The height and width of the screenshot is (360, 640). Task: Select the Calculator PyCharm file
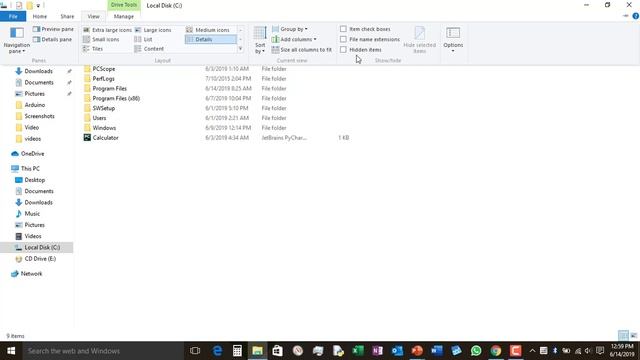tap(105, 138)
